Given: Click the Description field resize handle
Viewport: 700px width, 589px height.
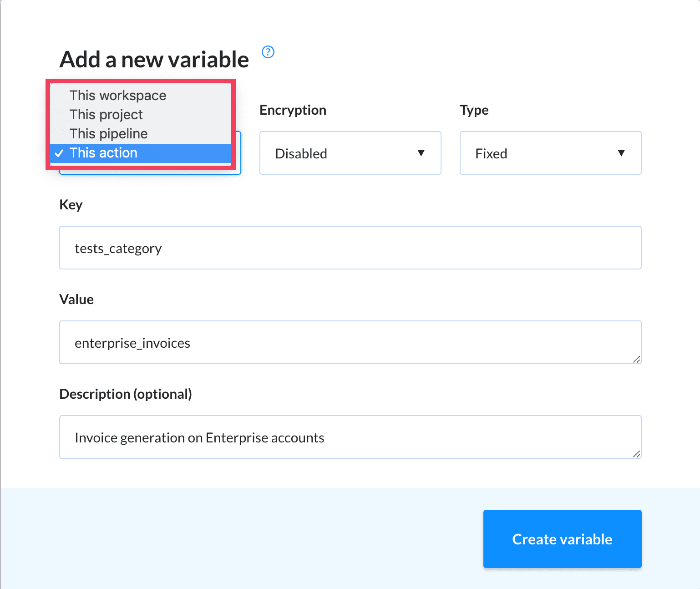Looking at the screenshot, I should (636, 454).
